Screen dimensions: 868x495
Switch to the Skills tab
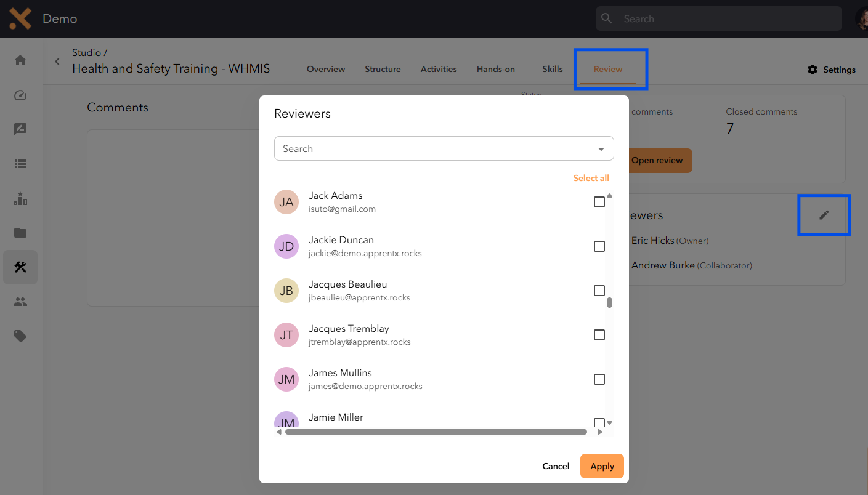coord(553,69)
